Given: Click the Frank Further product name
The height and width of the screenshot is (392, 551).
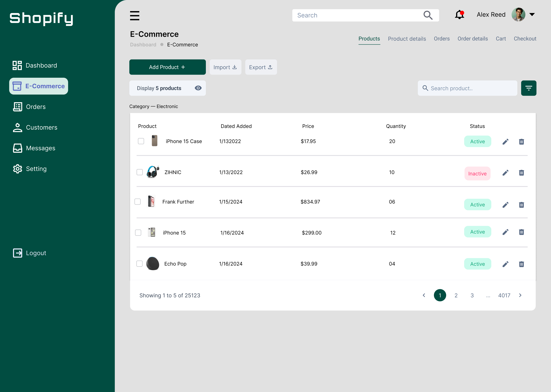Looking at the screenshot, I should [178, 202].
